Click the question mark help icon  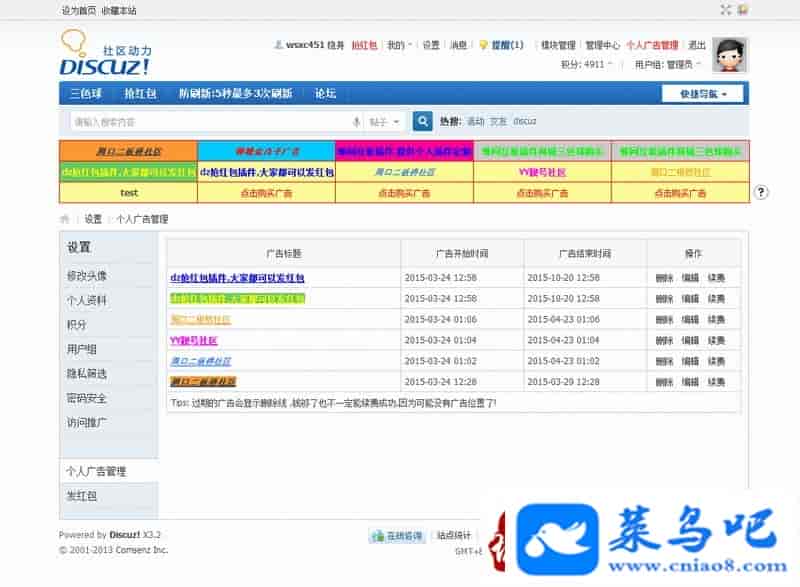click(x=761, y=193)
